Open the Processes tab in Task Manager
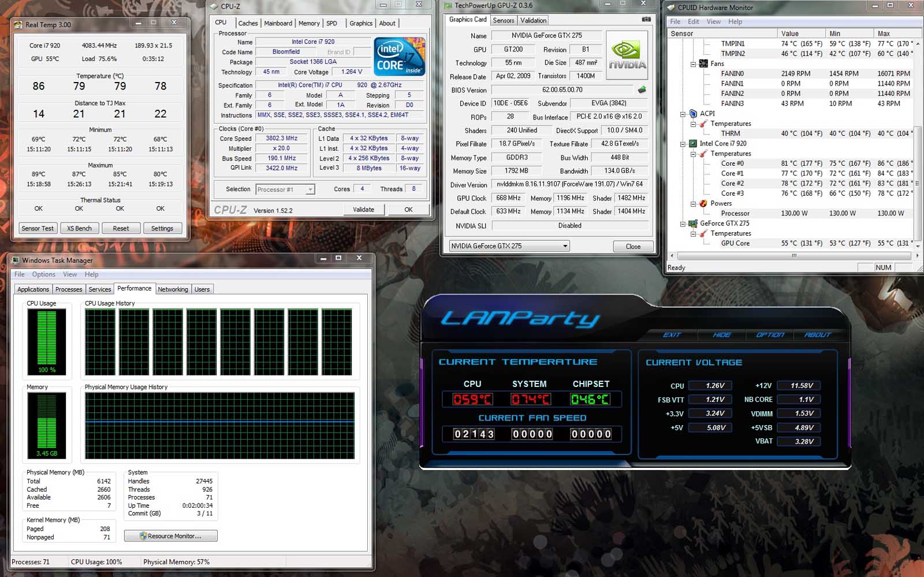This screenshot has width=924, height=577. click(69, 289)
